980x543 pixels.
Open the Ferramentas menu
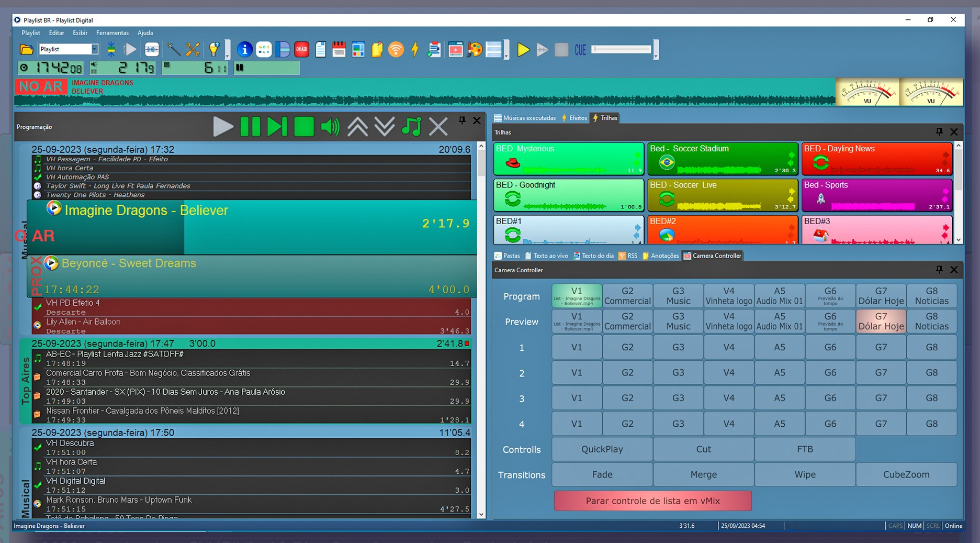tap(112, 32)
